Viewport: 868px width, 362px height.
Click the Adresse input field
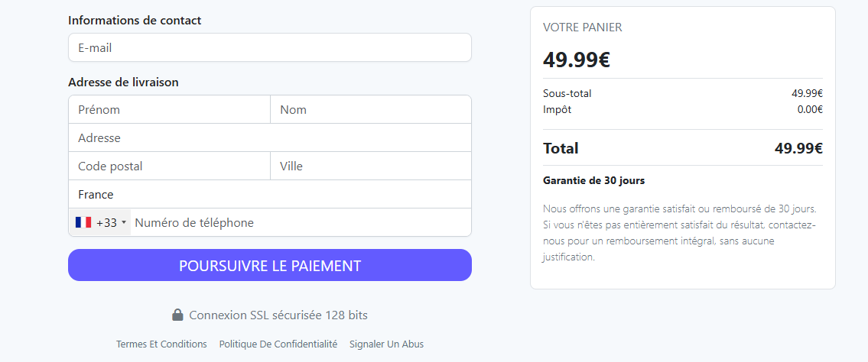270,137
